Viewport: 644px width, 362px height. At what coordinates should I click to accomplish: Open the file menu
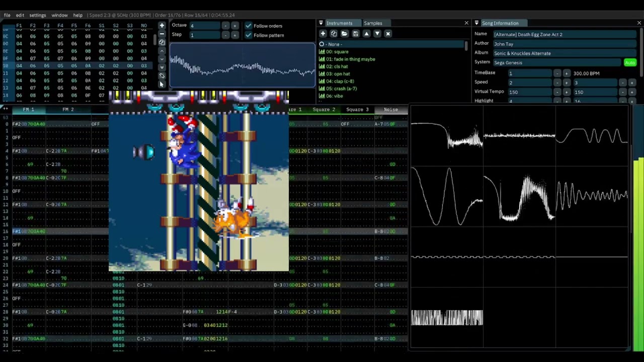[7, 15]
